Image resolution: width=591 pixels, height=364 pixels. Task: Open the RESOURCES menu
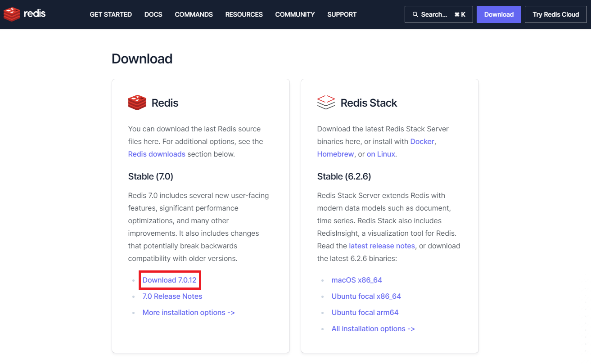(244, 14)
